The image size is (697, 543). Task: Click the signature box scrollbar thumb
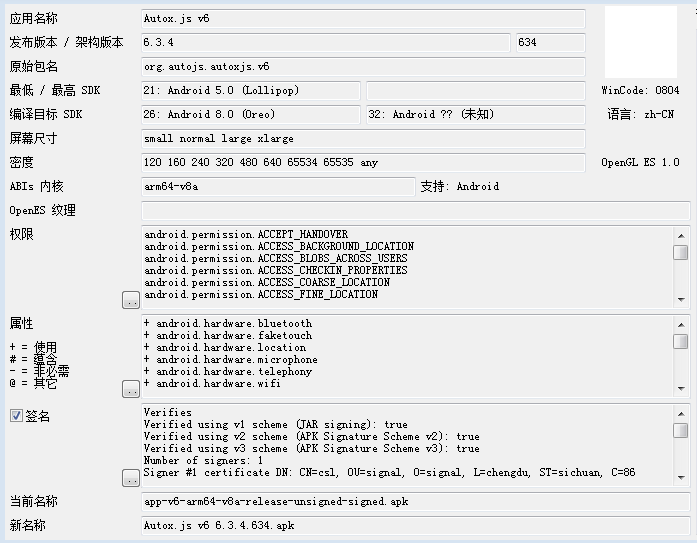click(681, 430)
